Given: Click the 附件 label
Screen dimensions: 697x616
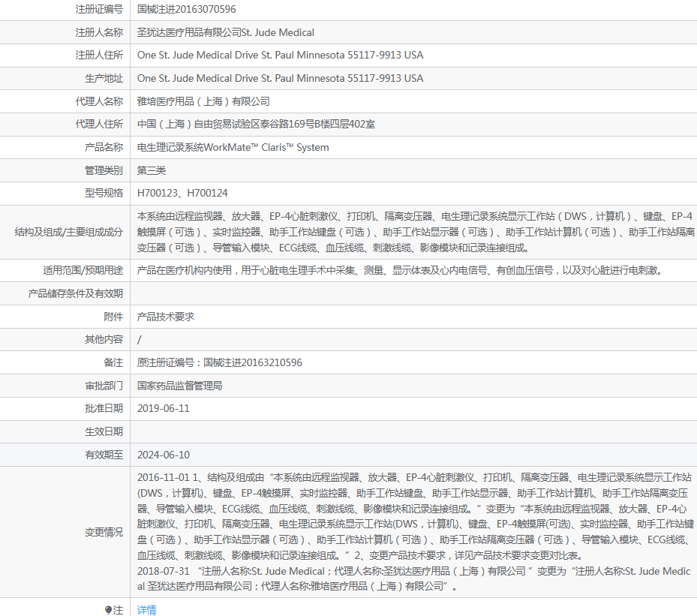Looking at the screenshot, I should [x=113, y=317].
